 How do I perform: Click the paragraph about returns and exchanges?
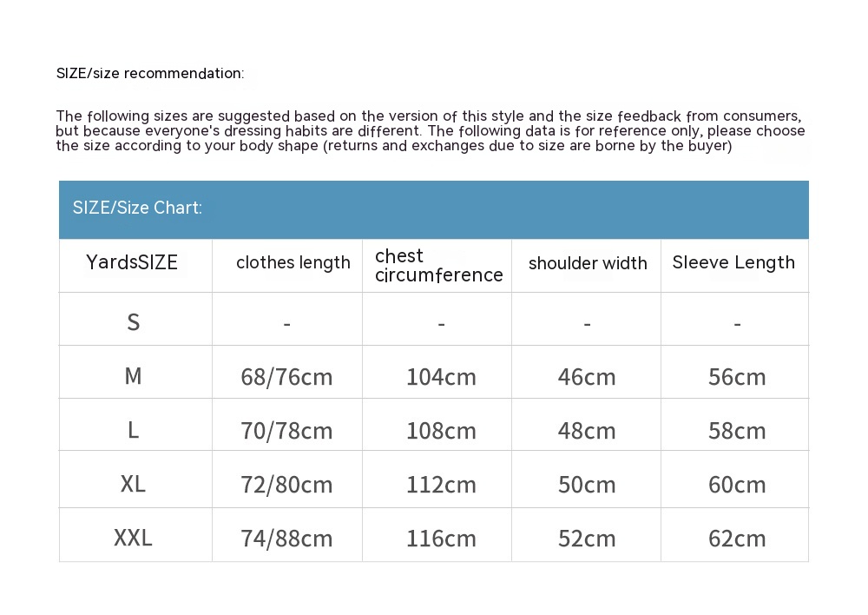pos(430,131)
